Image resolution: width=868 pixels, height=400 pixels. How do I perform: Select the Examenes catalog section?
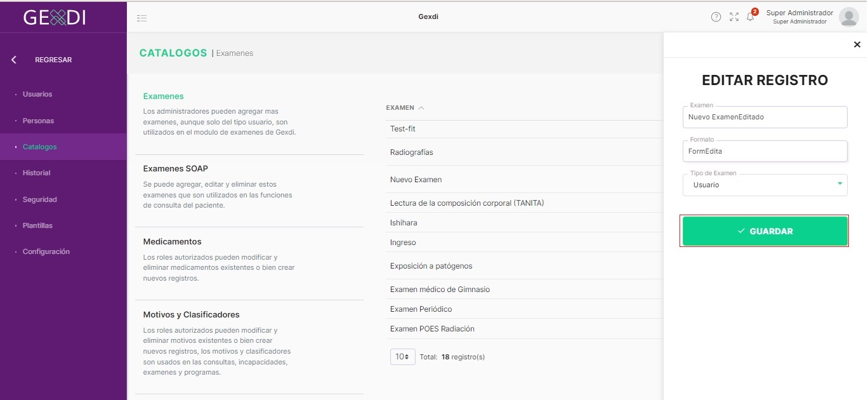tap(164, 97)
